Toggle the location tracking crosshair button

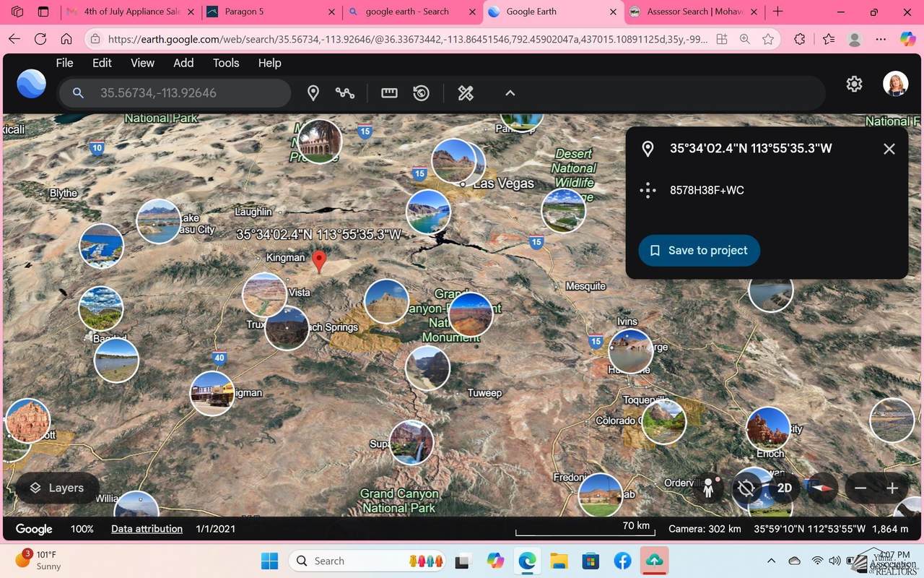click(746, 488)
